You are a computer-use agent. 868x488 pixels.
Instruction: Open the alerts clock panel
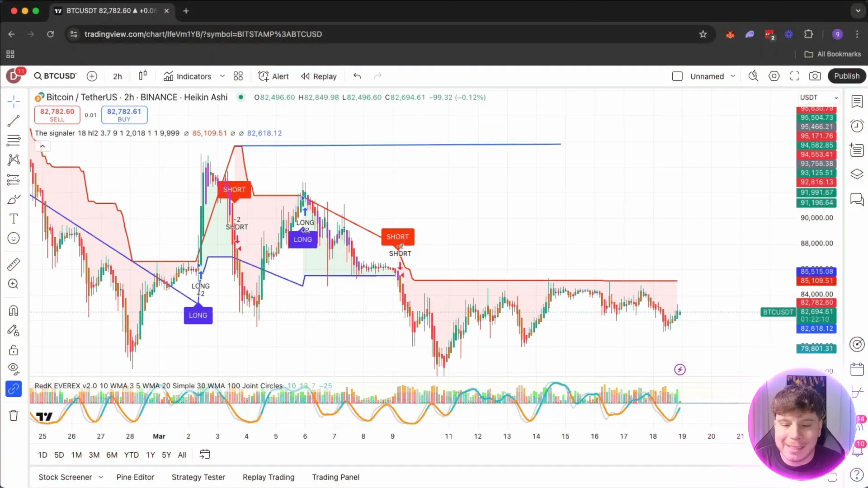(x=857, y=126)
